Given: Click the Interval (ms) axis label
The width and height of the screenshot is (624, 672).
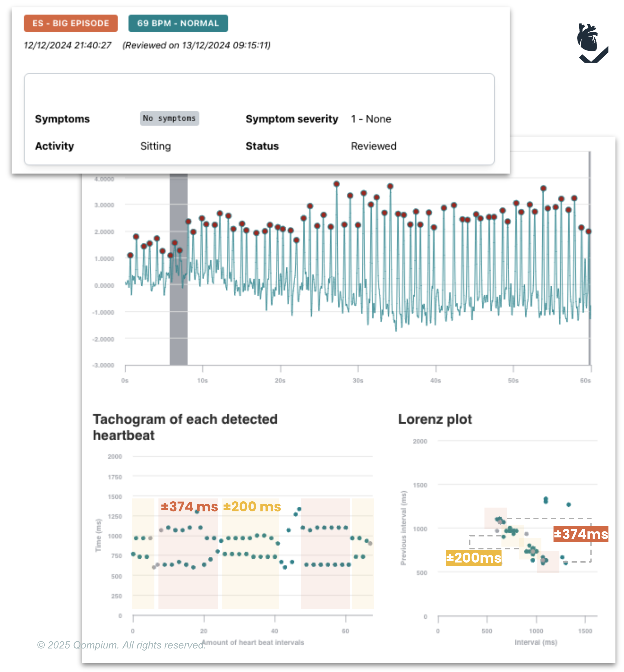Looking at the screenshot, I should (x=535, y=642).
